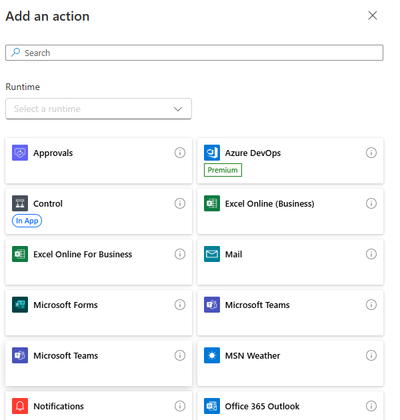Click the Office 365 Outlook icon
Image resolution: width=400 pixels, height=420 pixels.
[x=212, y=406]
